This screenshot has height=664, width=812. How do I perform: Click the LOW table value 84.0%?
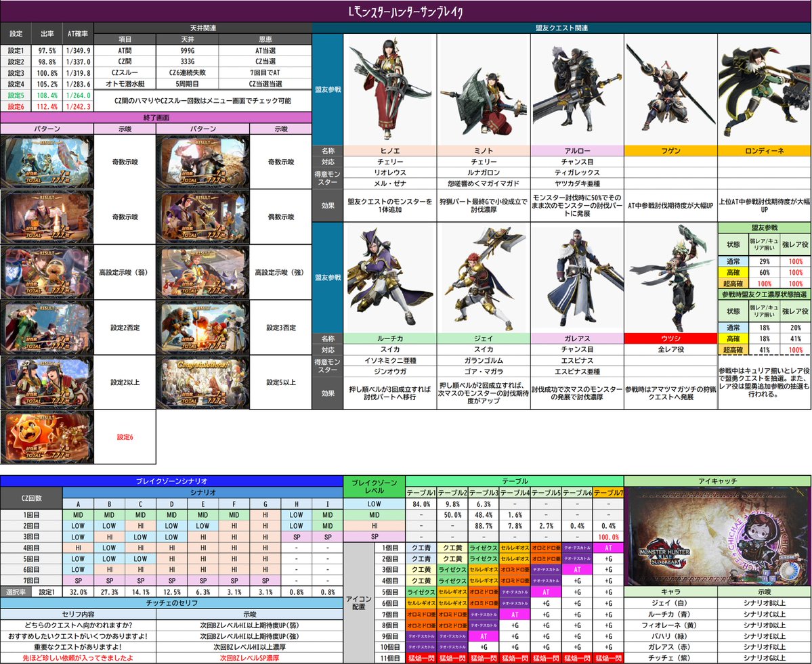coord(421,504)
